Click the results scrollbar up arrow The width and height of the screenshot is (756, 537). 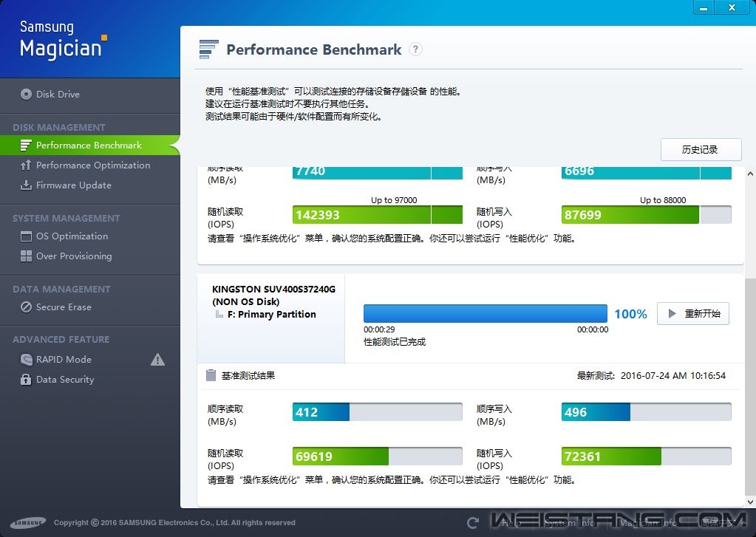pos(750,174)
